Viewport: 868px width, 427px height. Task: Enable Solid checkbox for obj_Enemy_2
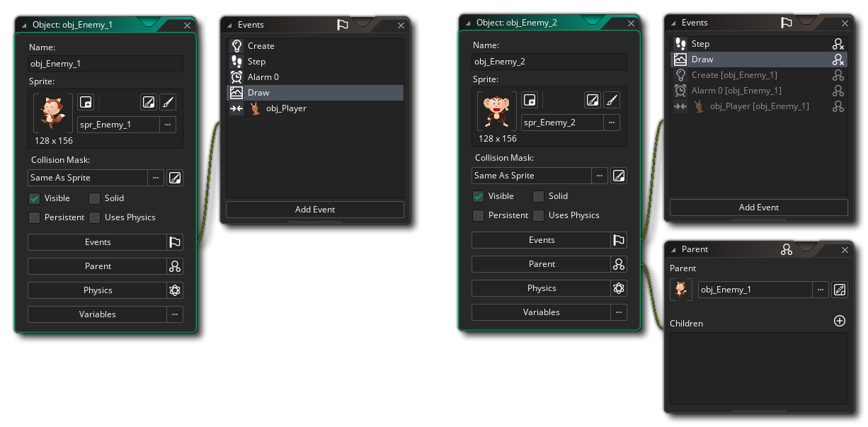pyautogui.click(x=539, y=196)
